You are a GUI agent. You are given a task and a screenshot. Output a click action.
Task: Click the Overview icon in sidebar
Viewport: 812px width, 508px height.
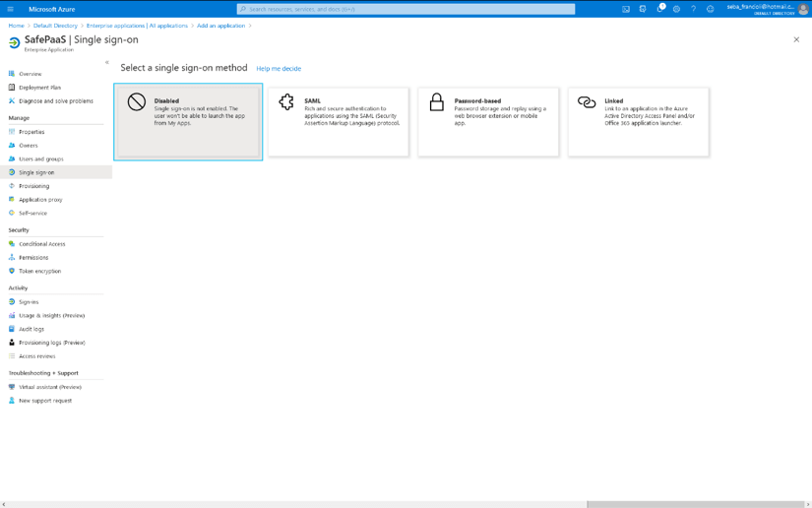click(x=12, y=74)
